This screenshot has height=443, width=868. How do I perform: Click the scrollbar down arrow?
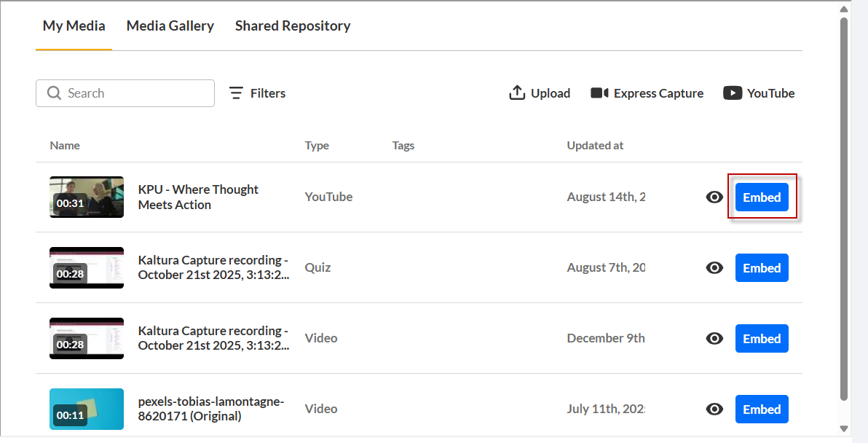(844, 428)
